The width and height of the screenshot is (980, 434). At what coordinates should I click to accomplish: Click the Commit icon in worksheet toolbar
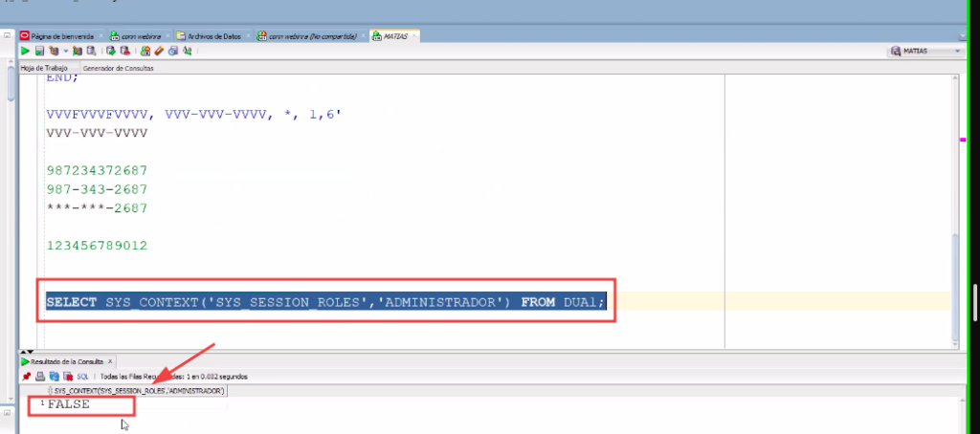[x=111, y=51]
